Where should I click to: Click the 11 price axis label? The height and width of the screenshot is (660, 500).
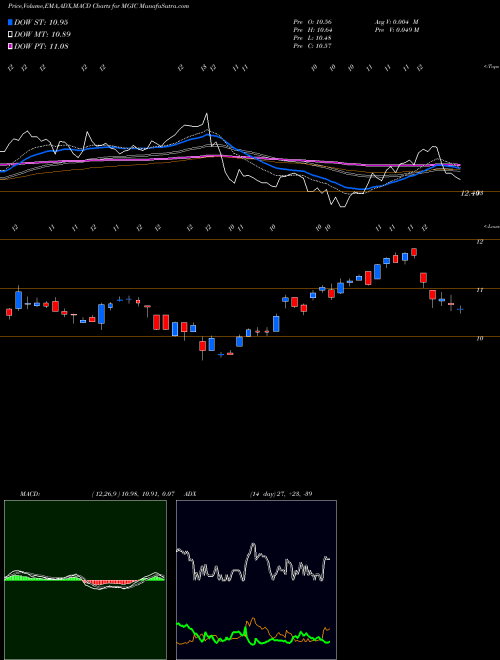click(479, 290)
